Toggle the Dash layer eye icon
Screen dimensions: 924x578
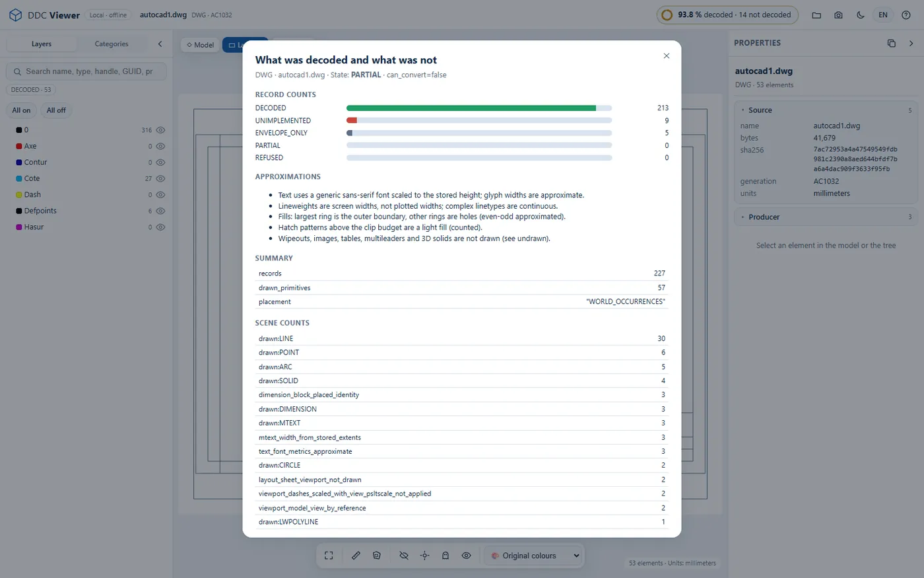point(160,195)
